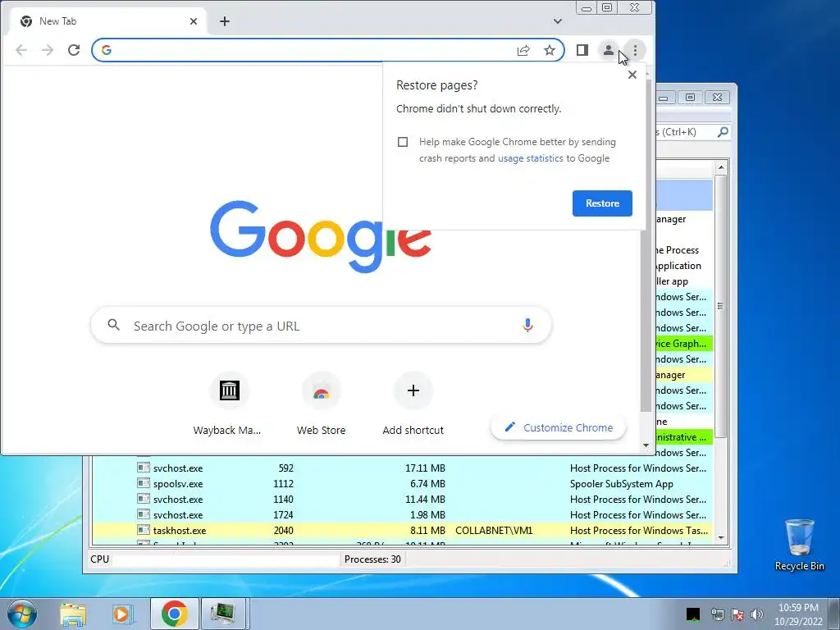Open Chrome side panel icon

pos(582,50)
